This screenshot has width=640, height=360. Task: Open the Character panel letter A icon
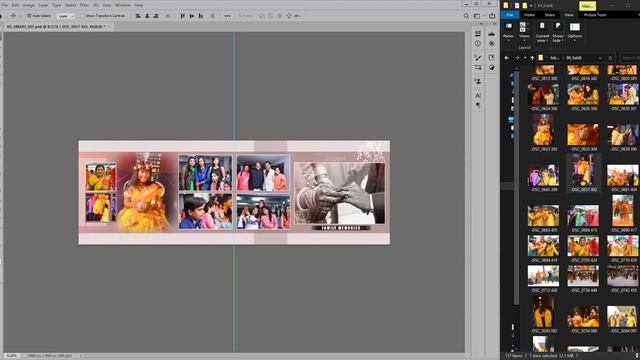pyautogui.click(x=478, y=96)
